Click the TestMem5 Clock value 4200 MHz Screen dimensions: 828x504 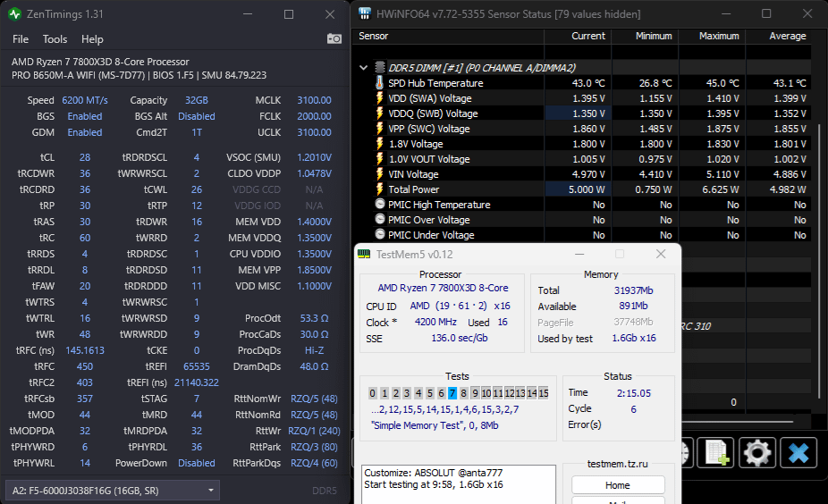pyautogui.click(x=435, y=322)
